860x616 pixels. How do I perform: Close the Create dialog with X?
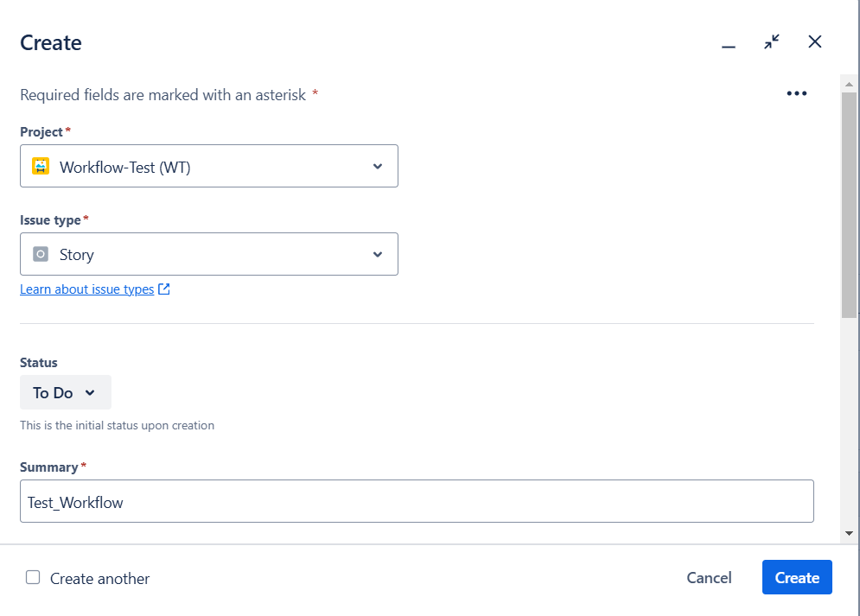coord(814,41)
